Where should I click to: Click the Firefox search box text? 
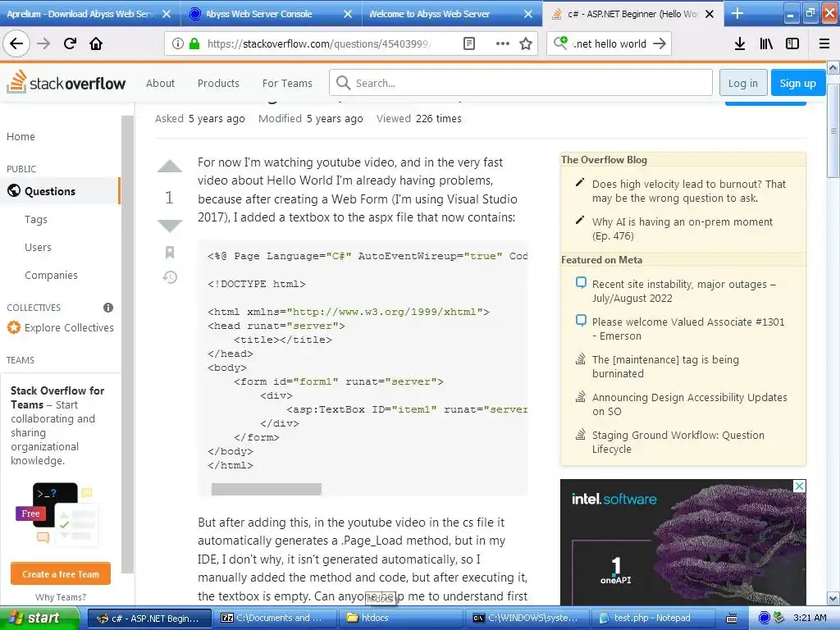pyautogui.click(x=609, y=44)
